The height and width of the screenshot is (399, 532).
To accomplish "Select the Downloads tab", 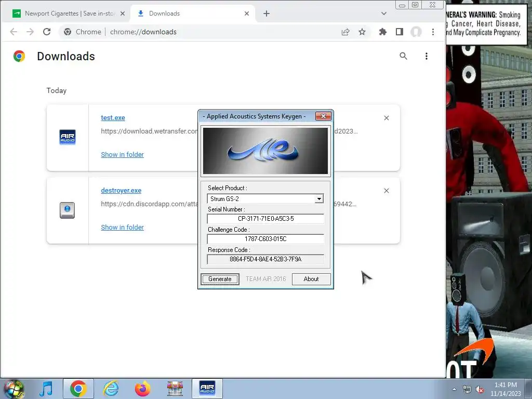I will pos(192,14).
